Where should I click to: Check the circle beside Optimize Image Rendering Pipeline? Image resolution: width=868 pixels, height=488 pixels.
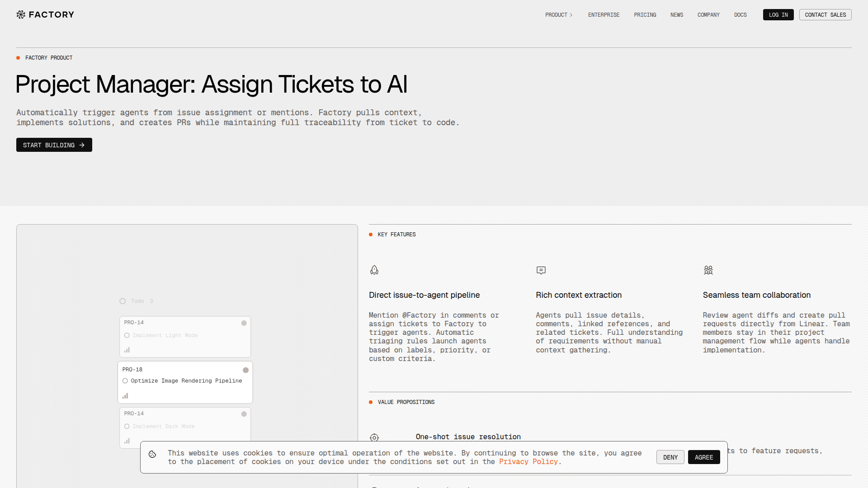[x=125, y=380]
